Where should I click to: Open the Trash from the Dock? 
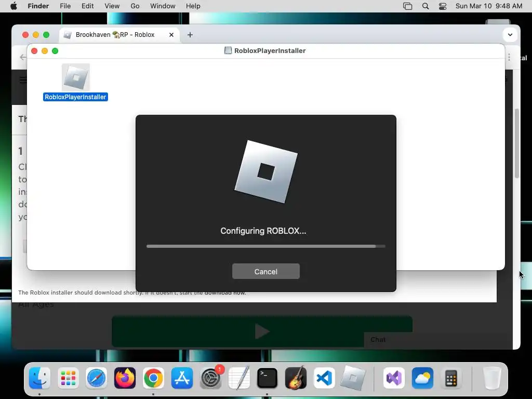click(492, 378)
